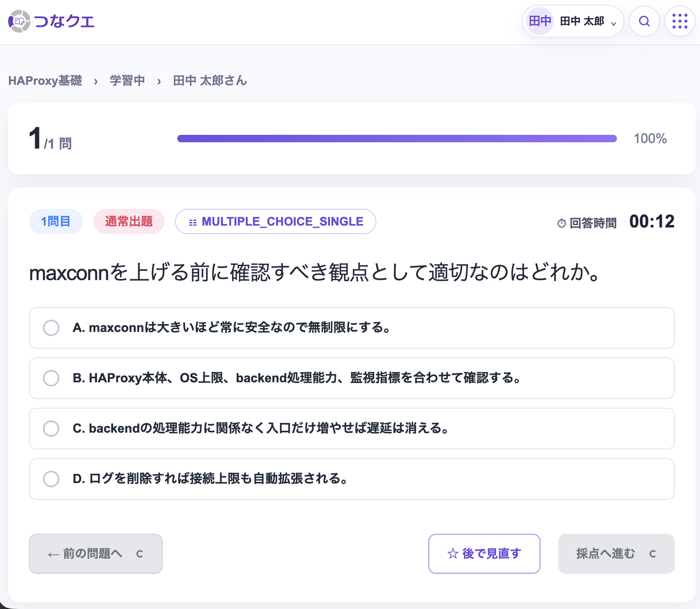This screenshot has width=700, height=609.
Task: Click the 採点へ進む button
Action: point(616,554)
